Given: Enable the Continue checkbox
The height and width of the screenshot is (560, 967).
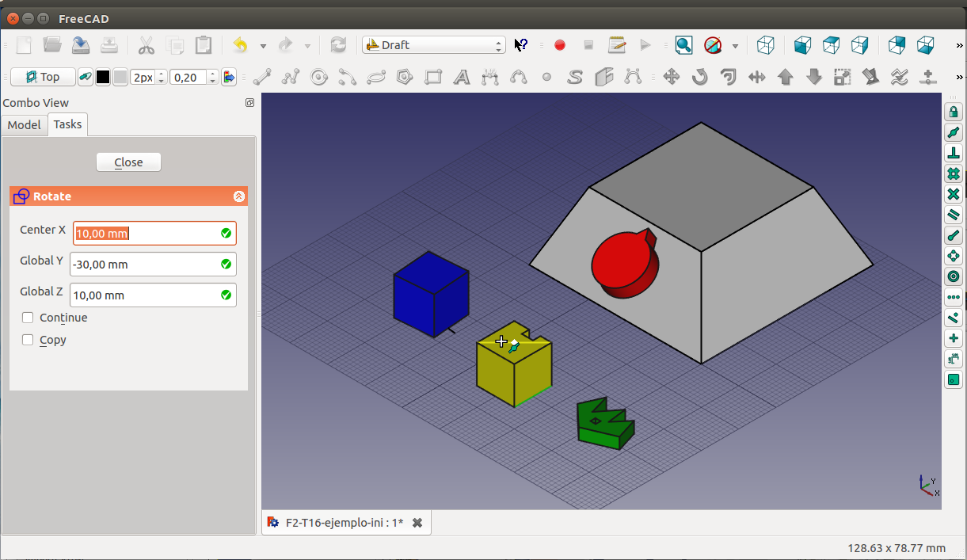Looking at the screenshot, I should [x=28, y=318].
